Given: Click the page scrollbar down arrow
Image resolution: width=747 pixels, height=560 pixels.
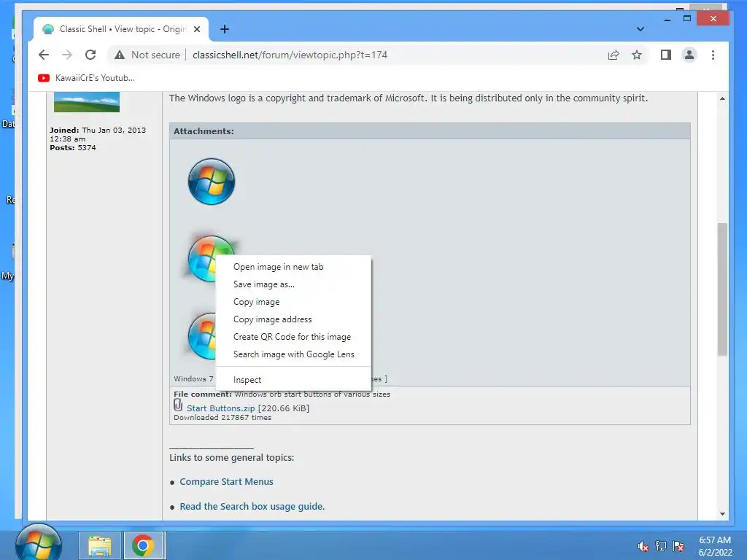Looking at the screenshot, I should [x=723, y=514].
